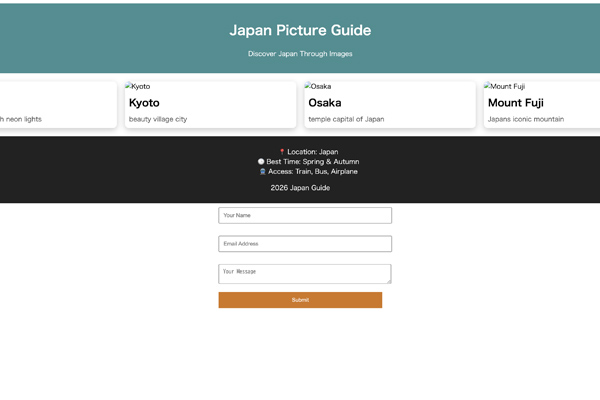This screenshot has width=600, height=400.
Task: Click the broken Osaka image icon
Action: (x=308, y=86)
